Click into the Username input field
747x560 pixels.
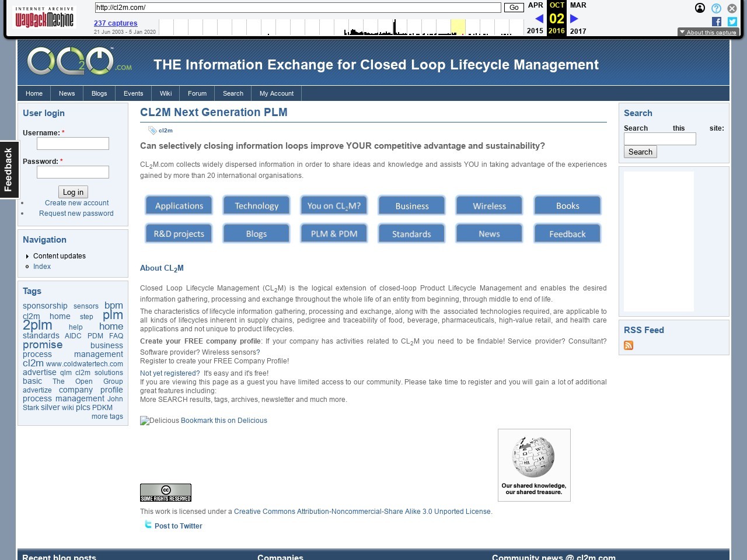coord(73,143)
